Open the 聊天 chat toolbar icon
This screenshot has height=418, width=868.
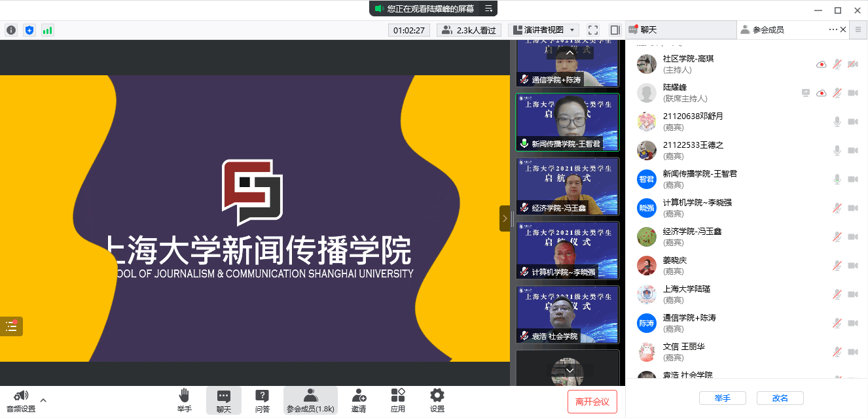224,402
